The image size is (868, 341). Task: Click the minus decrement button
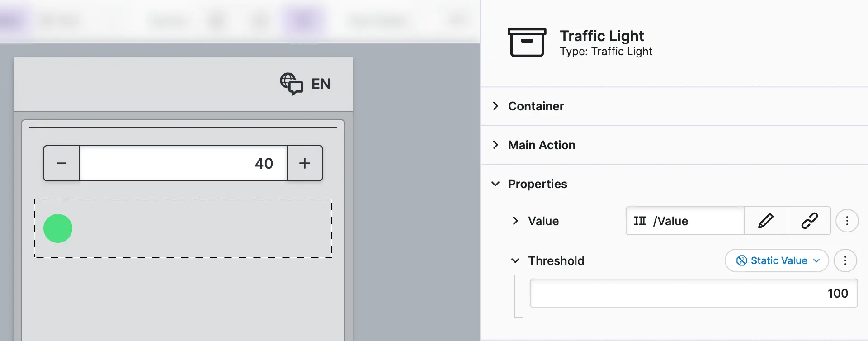point(61,163)
